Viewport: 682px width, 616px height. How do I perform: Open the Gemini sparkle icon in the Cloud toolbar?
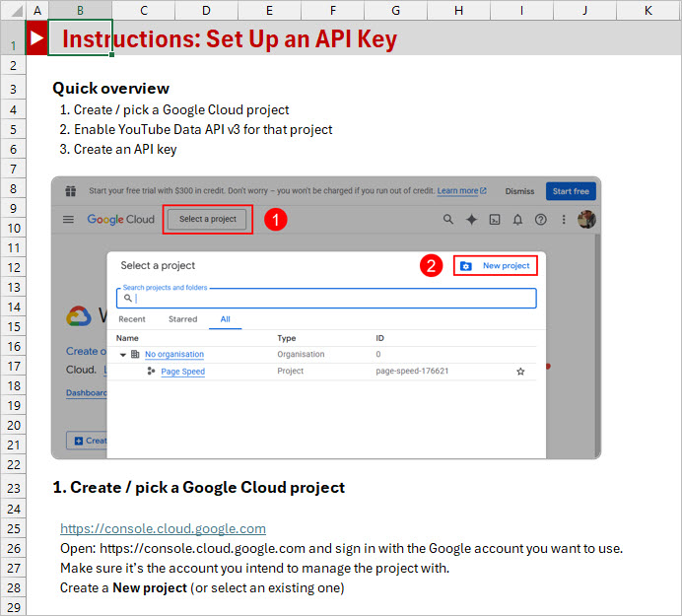coord(471,219)
